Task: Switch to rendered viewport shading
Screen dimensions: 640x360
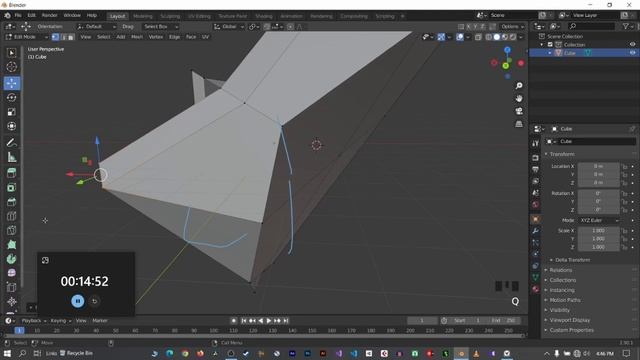Action: pos(513,37)
